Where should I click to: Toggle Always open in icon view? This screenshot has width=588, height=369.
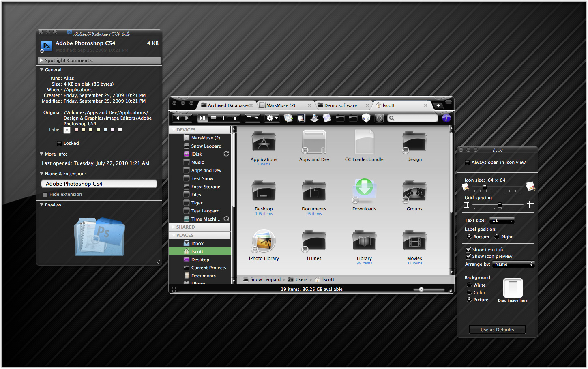coord(467,162)
